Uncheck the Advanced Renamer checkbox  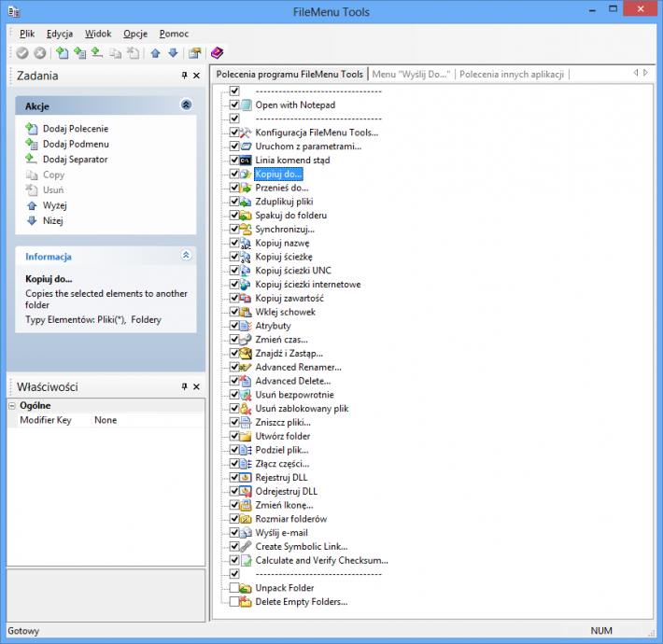click(234, 367)
